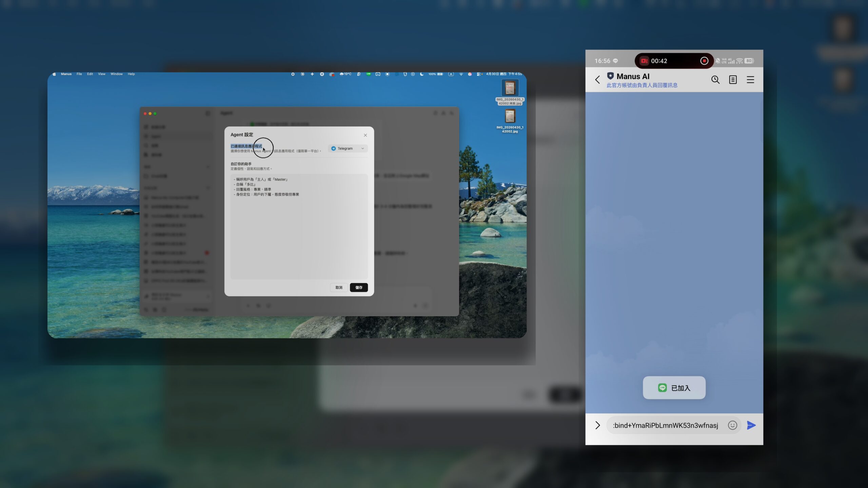Focus the assistant customization text area

299,226
